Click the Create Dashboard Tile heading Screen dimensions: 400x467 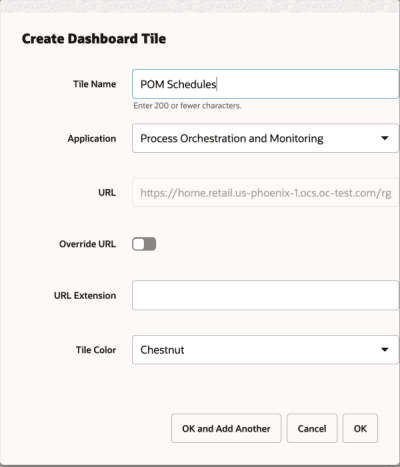point(94,39)
